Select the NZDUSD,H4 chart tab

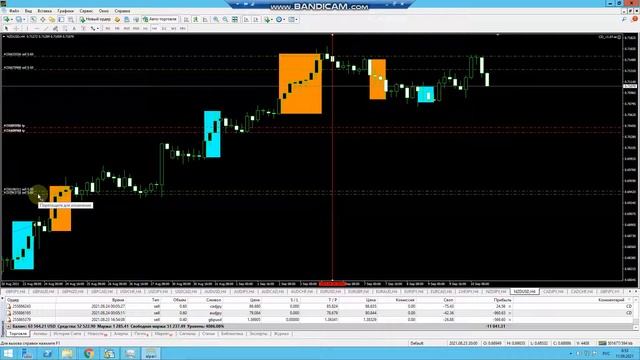tap(525, 291)
